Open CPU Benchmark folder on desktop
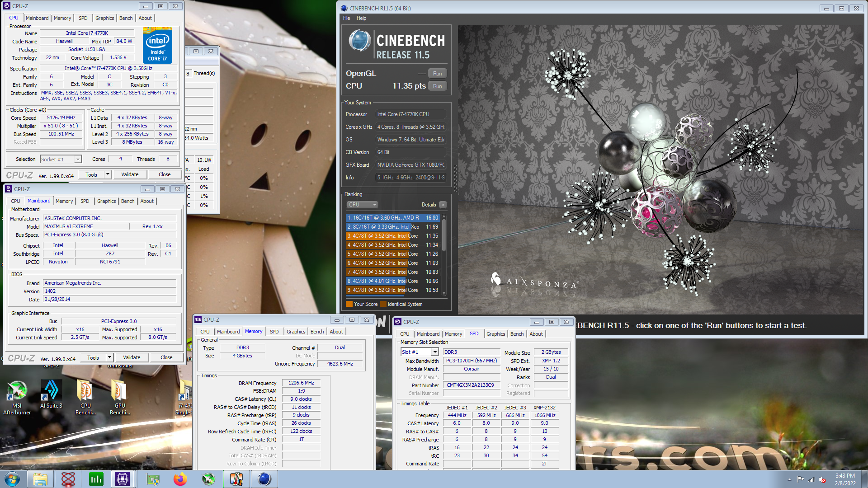 [85, 398]
